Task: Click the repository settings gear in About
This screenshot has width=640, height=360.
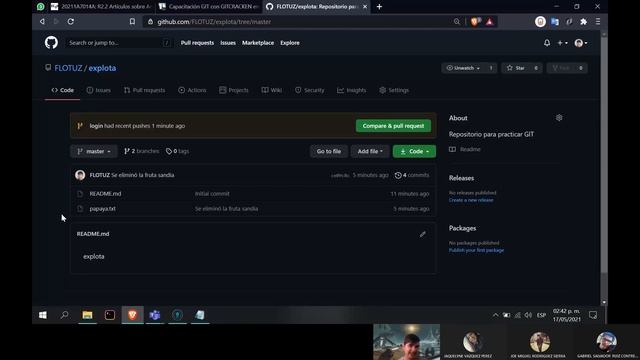Action: [559, 118]
